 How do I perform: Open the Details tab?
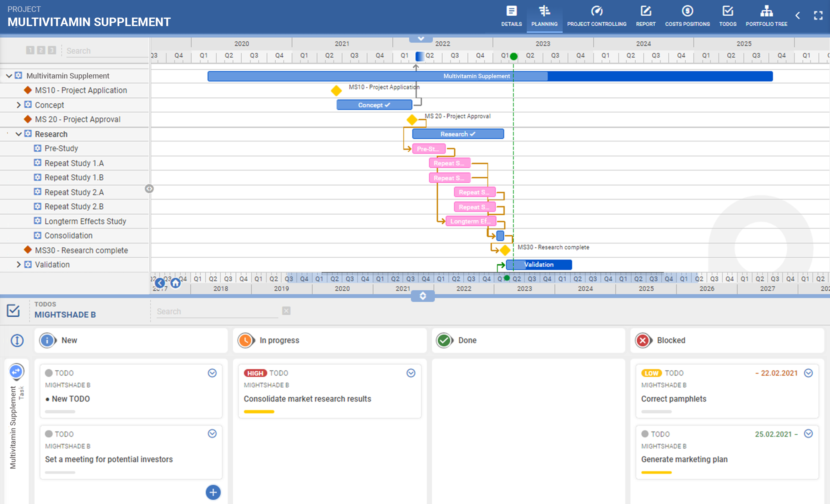coord(511,16)
